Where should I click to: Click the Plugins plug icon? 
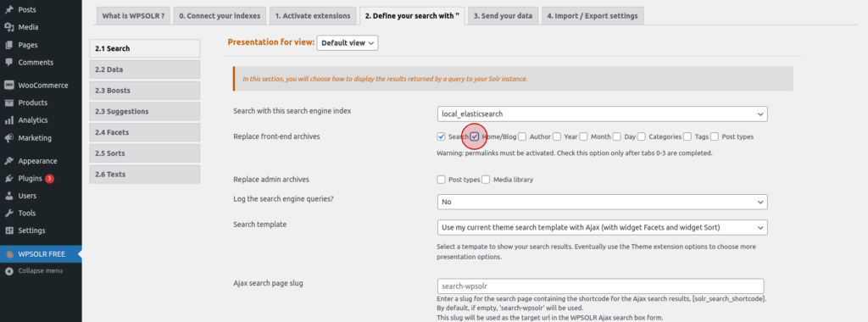tap(8, 179)
